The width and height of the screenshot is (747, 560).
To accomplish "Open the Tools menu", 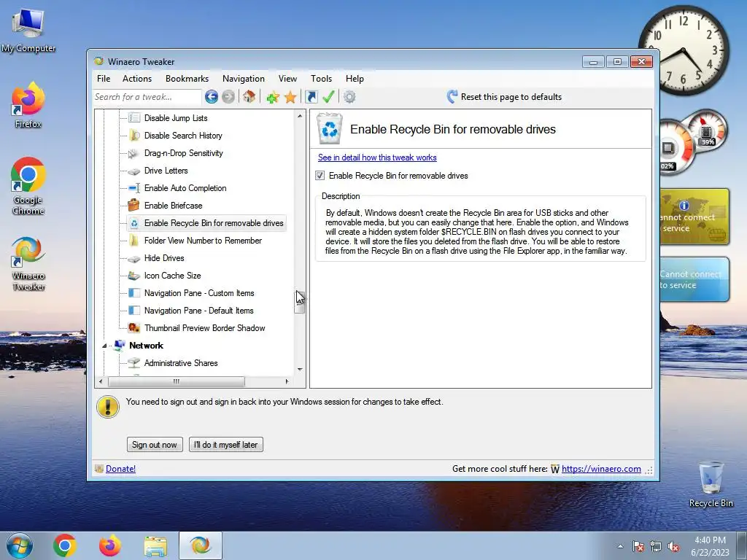I will point(322,79).
